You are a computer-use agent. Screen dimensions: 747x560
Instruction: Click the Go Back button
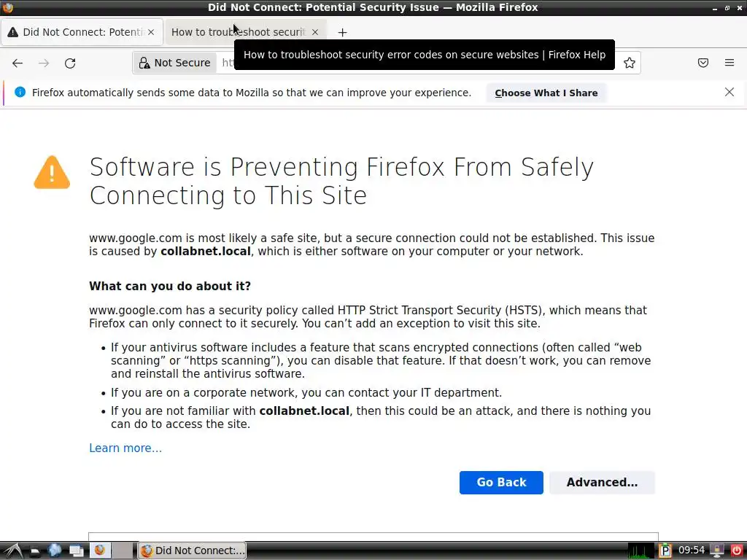(501, 483)
